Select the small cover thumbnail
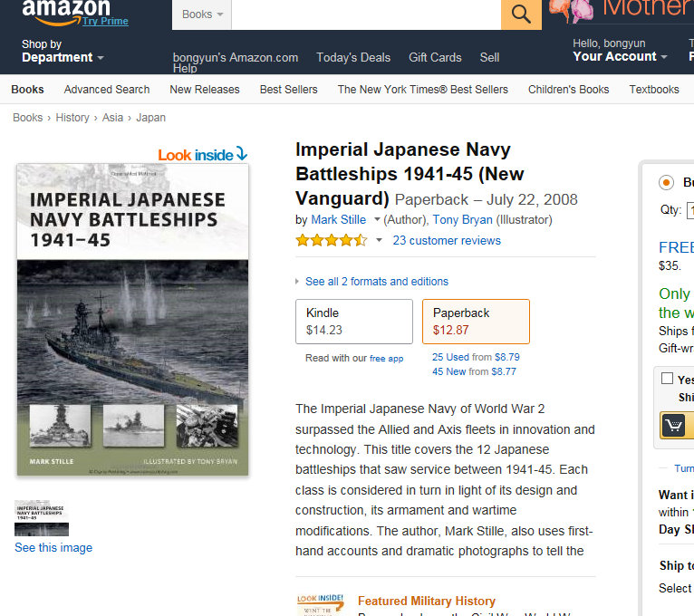The width and height of the screenshot is (694, 616). coord(42,518)
